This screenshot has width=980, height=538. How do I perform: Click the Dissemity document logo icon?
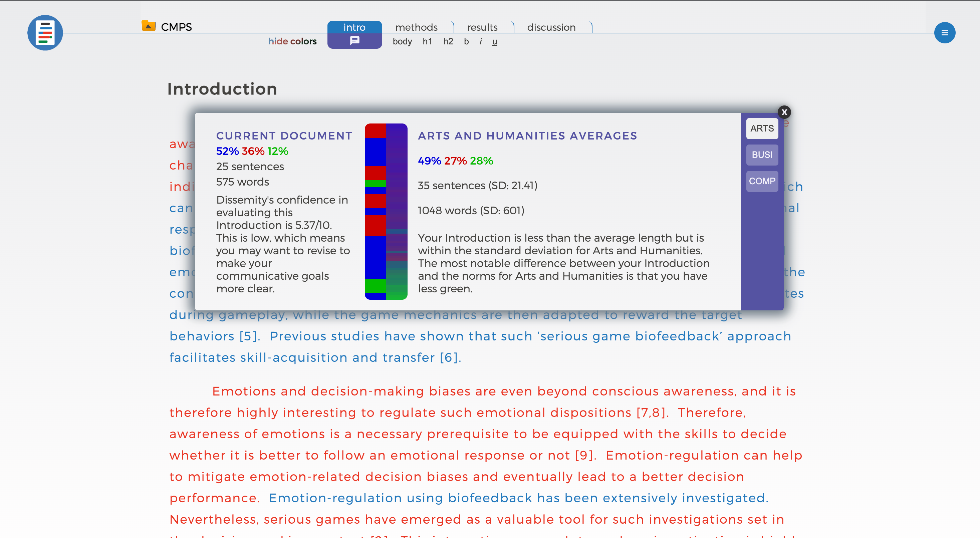(x=45, y=33)
